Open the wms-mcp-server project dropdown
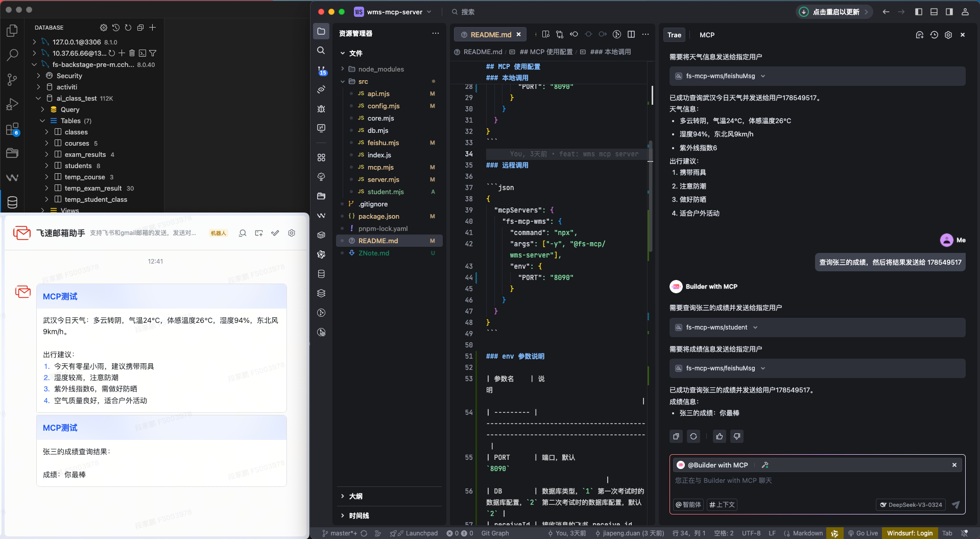This screenshot has height=539, width=980. point(393,12)
